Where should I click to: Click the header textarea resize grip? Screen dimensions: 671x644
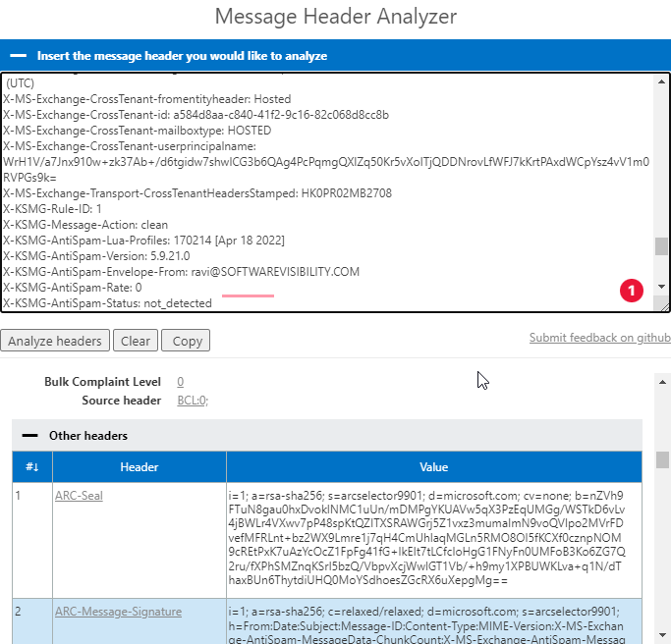[664, 305]
